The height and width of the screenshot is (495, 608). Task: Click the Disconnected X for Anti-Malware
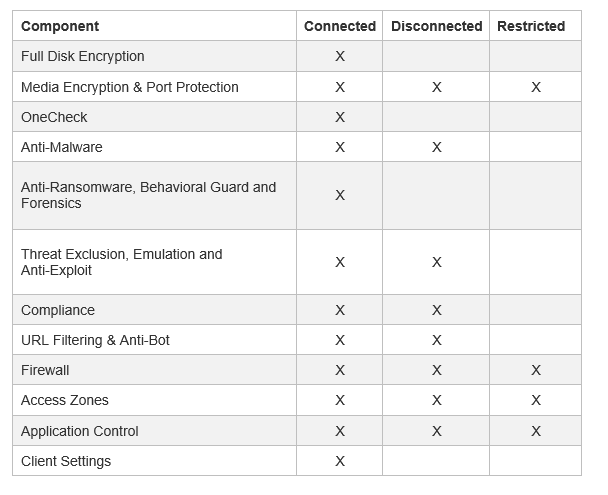pos(437,147)
